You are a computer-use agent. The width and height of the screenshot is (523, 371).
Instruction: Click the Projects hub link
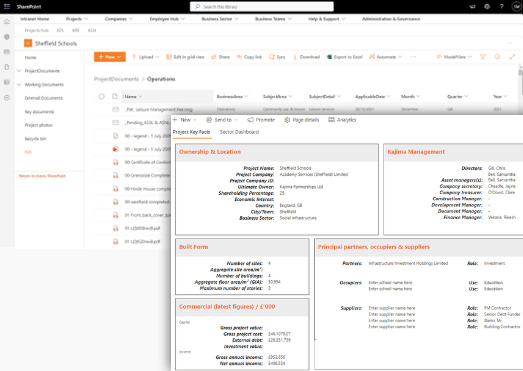pyautogui.click(x=37, y=30)
